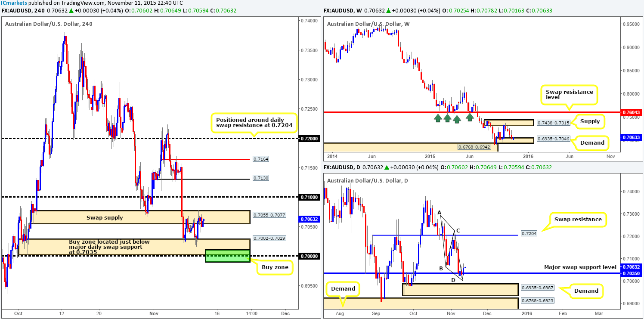Select the 0.7002-0.7029 zone label
Image resolution: width=644 pixels, height=319 pixels.
(x=269, y=238)
